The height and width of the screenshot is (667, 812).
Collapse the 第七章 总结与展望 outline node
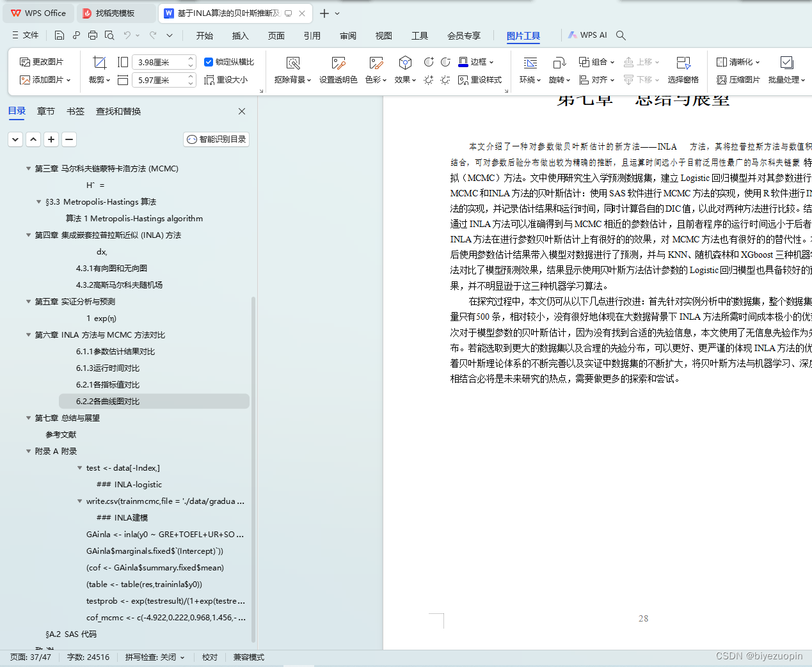[29, 418]
